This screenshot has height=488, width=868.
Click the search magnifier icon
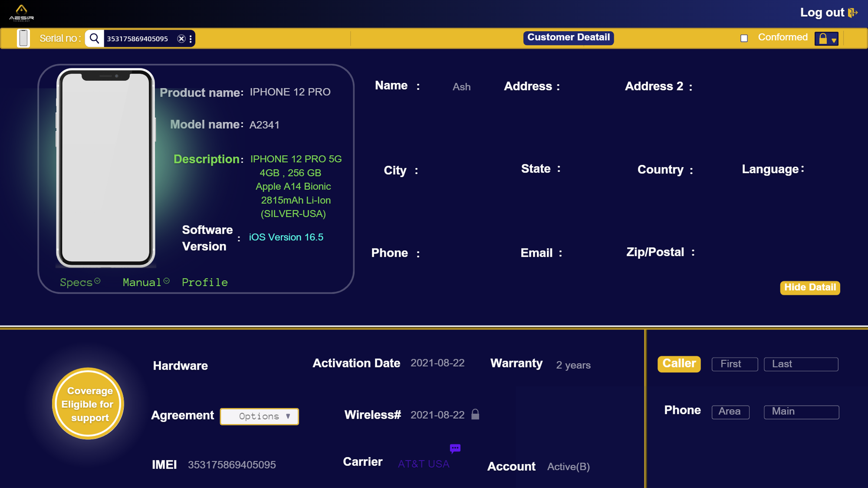95,39
